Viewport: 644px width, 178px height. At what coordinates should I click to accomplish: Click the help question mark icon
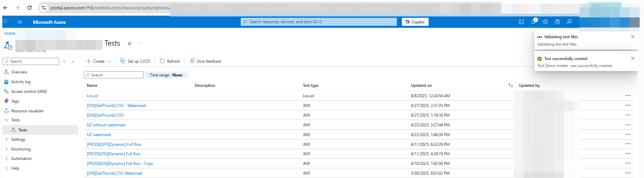coord(557,22)
